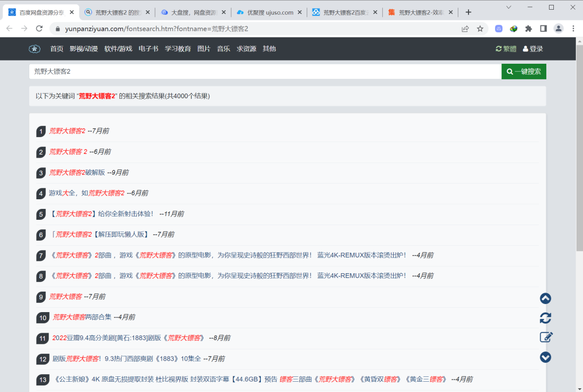Close the 大盘搜 tab
The width and height of the screenshot is (583, 392).
223,12
